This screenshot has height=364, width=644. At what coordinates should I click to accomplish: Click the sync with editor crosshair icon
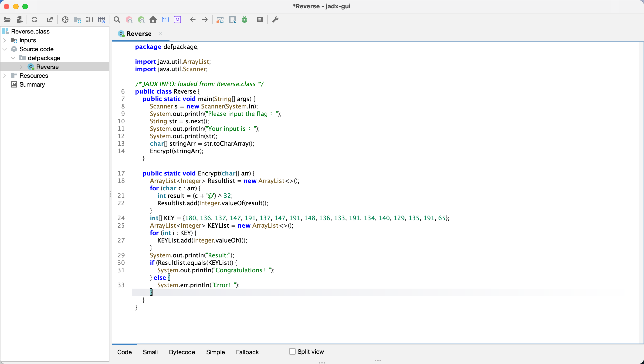pyautogui.click(x=65, y=20)
